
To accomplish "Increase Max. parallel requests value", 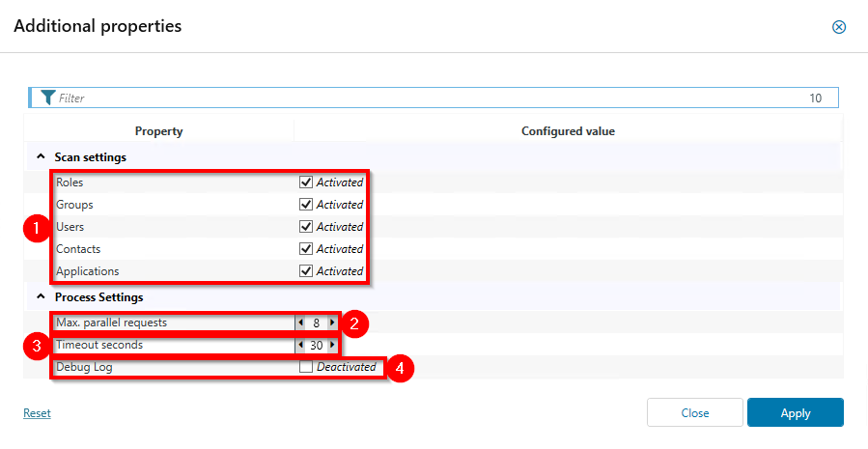I will (332, 323).
